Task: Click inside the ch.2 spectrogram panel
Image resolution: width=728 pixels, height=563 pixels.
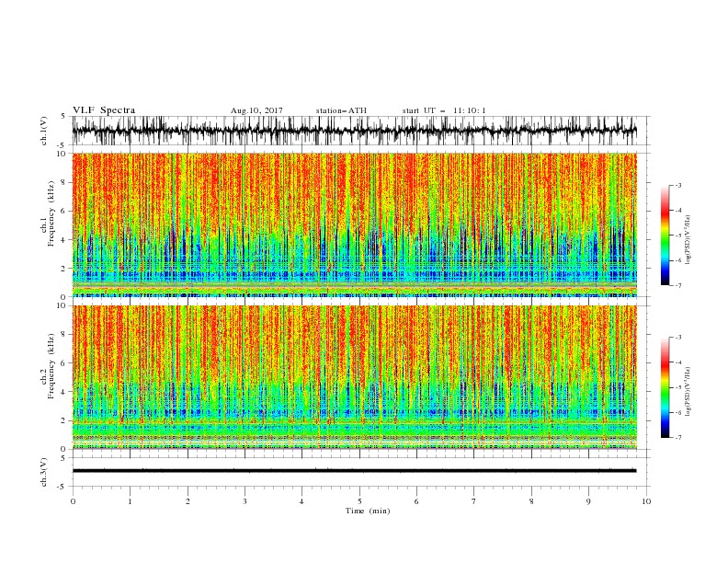Action: click(x=354, y=377)
